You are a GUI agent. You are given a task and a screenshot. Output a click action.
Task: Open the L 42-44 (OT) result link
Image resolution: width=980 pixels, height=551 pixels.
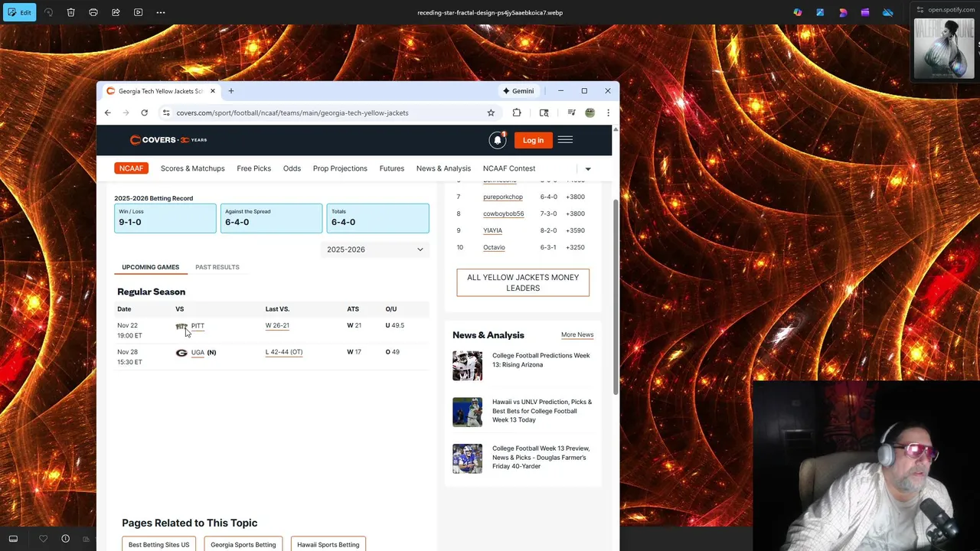click(284, 352)
